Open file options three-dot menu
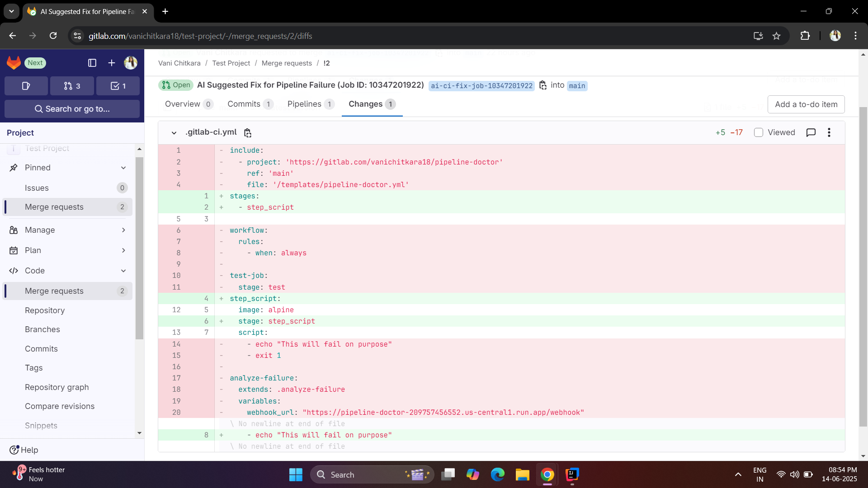868x488 pixels. (x=829, y=132)
